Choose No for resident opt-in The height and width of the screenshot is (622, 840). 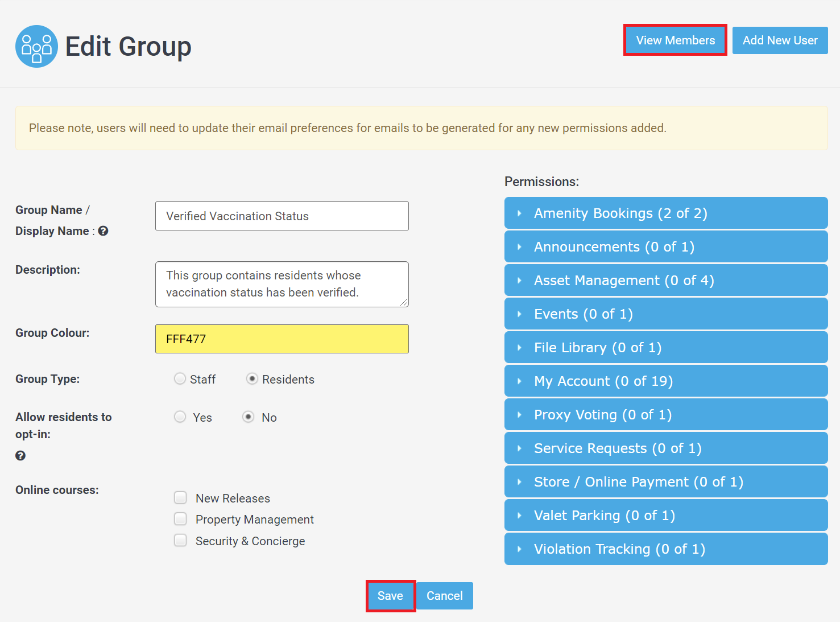249,417
